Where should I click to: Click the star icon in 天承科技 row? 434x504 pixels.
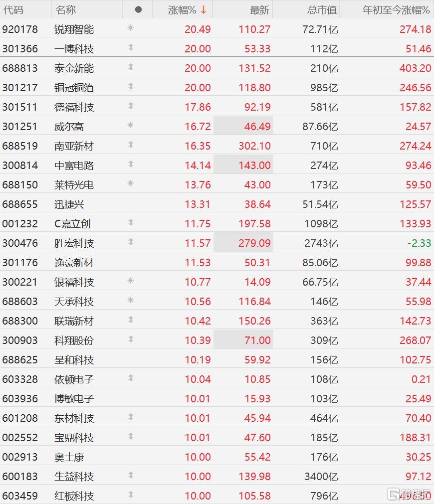130,300
